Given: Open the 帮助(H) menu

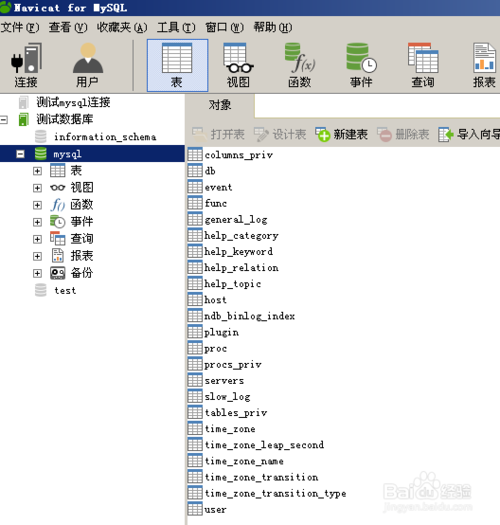Looking at the screenshot, I should pos(273,27).
